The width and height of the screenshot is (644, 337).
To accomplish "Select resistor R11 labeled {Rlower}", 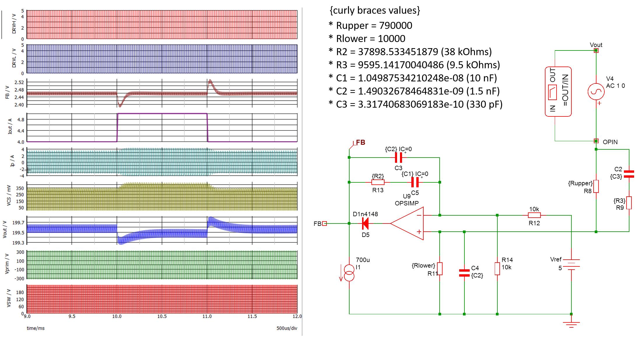I will [x=440, y=269].
